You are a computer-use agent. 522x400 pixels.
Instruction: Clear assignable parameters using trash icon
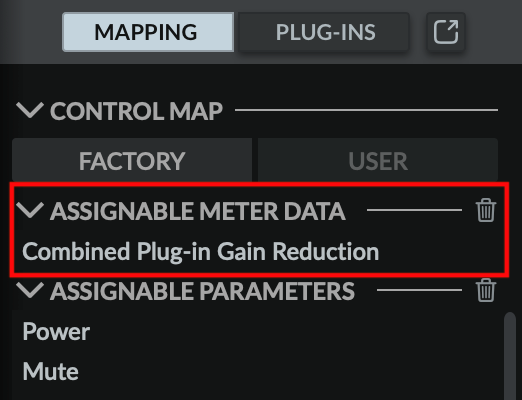pyautogui.click(x=486, y=290)
